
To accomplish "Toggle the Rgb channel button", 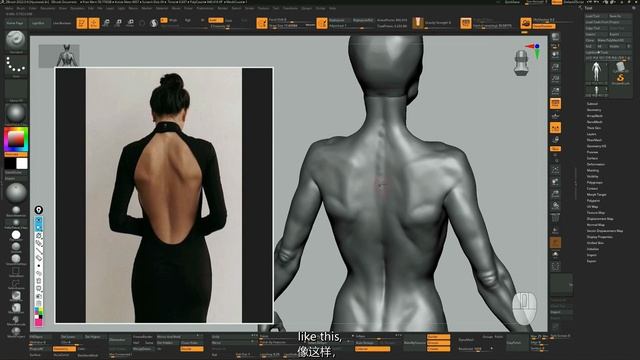I will click(188, 20).
